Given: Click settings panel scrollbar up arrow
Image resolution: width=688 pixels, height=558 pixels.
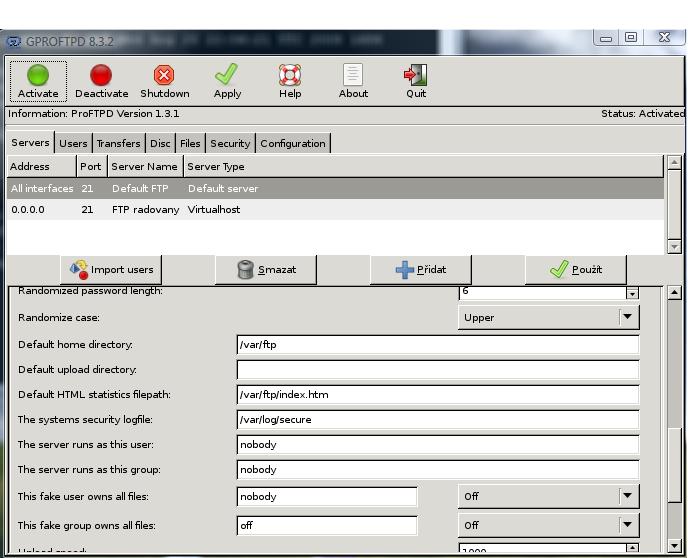Looking at the screenshot, I should click(x=674, y=293).
